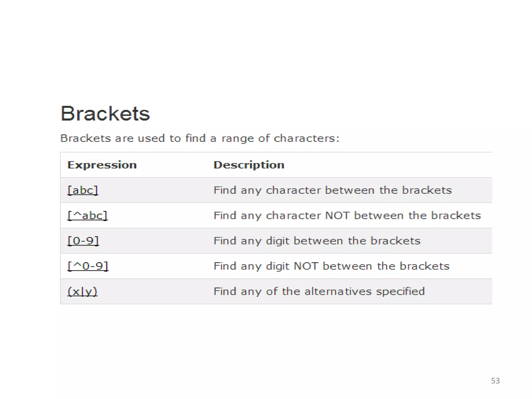This screenshot has height=399, width=532.
Task: Click the word 'range' in intro sentence
Action: point(237,139)
